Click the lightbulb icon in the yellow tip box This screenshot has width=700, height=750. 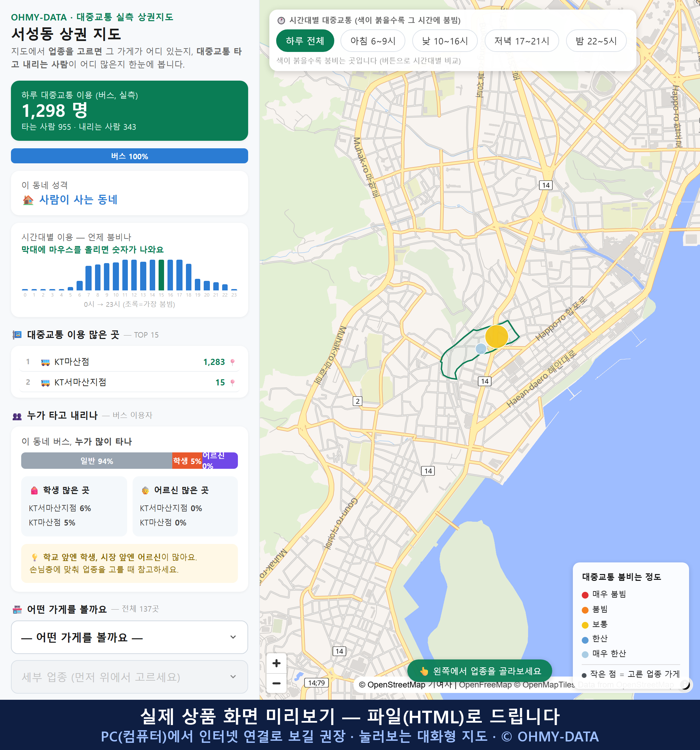pyautogui.click(x=35, y=557)
